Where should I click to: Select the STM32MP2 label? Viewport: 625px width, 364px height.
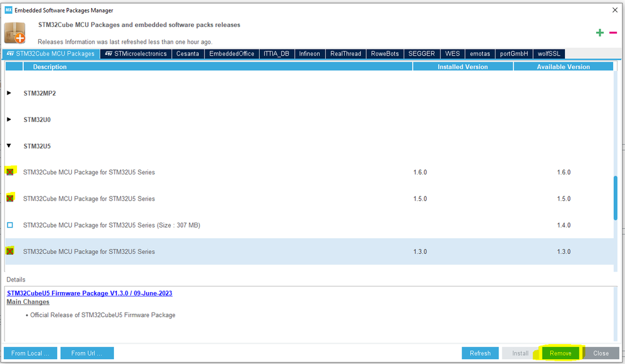(39, 93)
